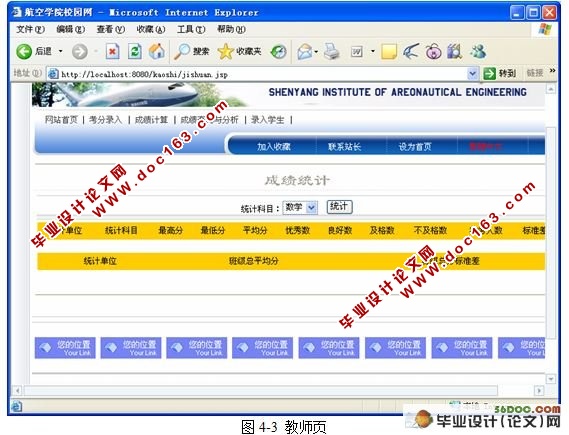Click the red link in blue bar
Image resolution: width=569 pixels, height=435 pixels.
click(486, 147)
